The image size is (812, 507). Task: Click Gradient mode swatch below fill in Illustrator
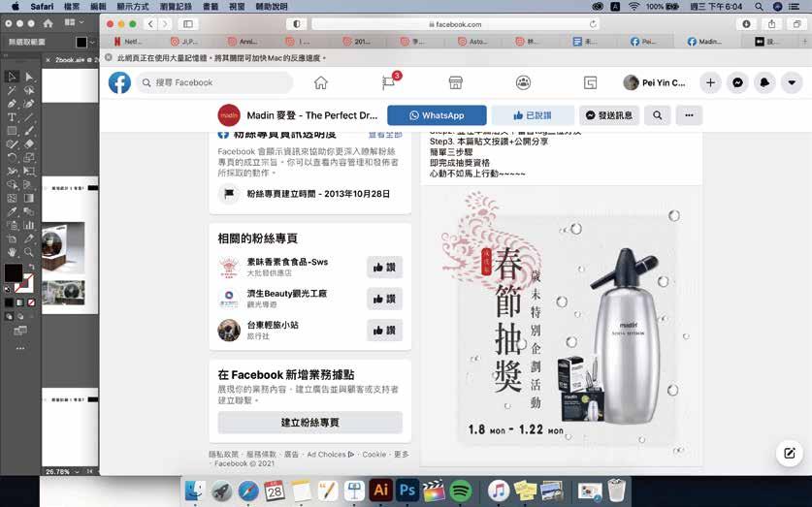(19, 302)
